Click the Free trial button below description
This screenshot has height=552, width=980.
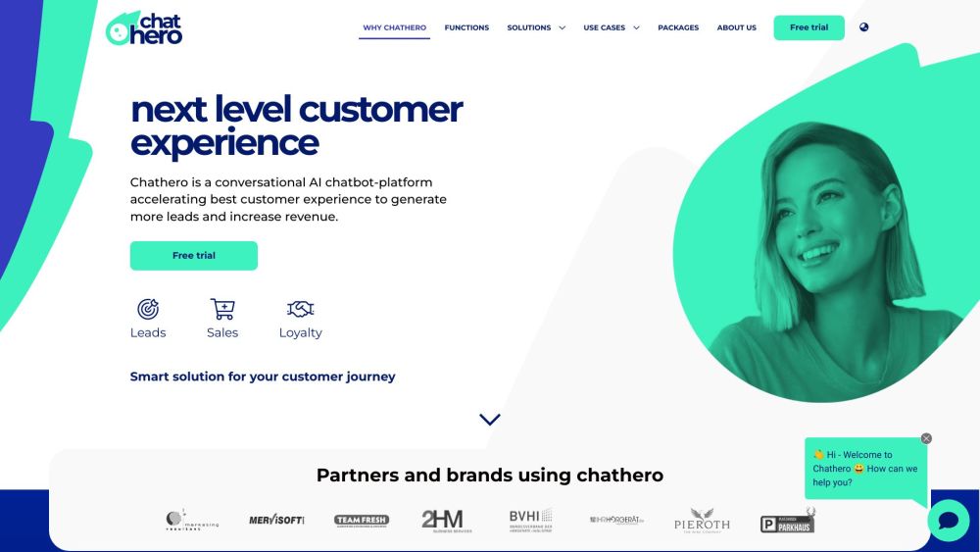pyautogui.click(x=194, y=256)
